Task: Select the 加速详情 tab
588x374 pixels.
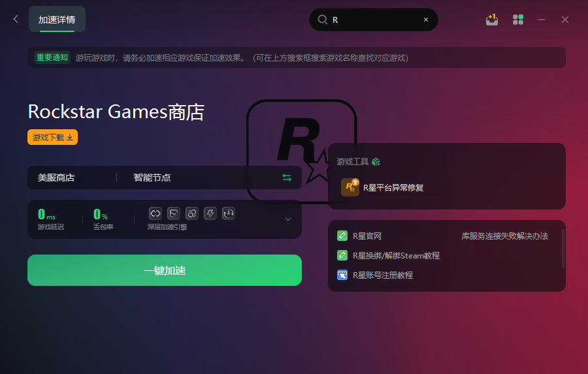Action: (57, 20)
